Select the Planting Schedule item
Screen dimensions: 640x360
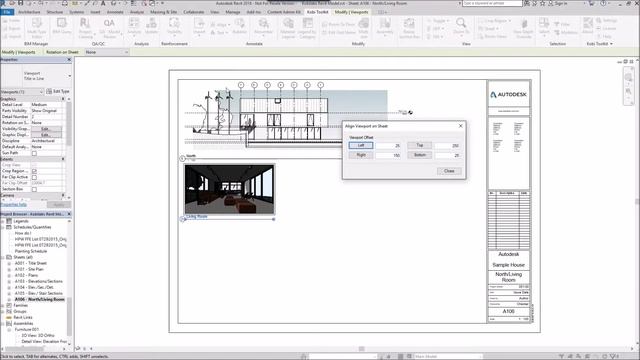(31, 251)
